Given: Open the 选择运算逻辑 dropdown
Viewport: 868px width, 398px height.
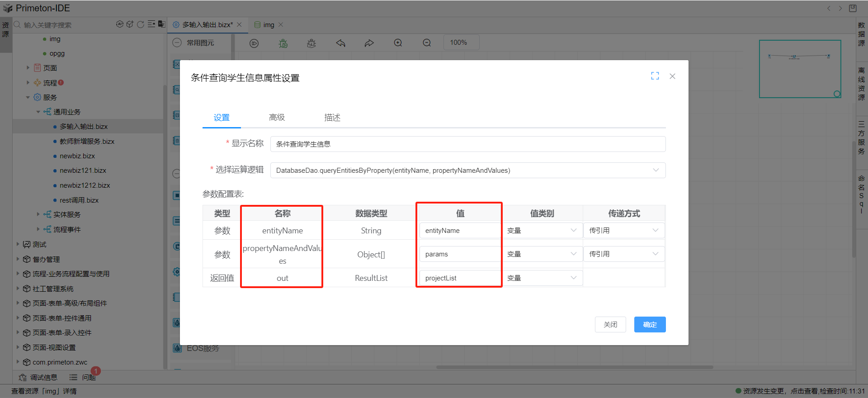Looking at the screenshot, I should [x=467, y=171].
